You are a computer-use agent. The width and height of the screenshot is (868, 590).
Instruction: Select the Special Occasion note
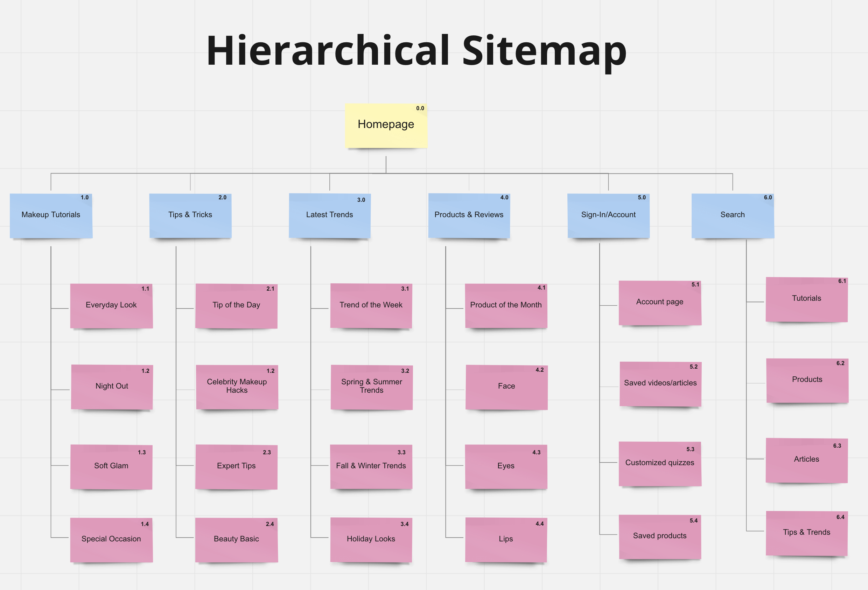(x=111, y=540)
